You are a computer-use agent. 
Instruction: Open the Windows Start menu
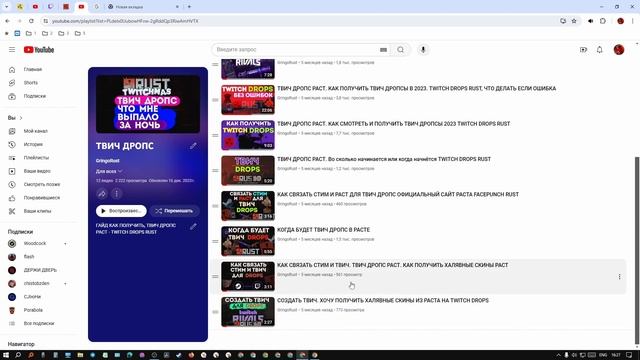pyautogui.click(x=6, y=355)
